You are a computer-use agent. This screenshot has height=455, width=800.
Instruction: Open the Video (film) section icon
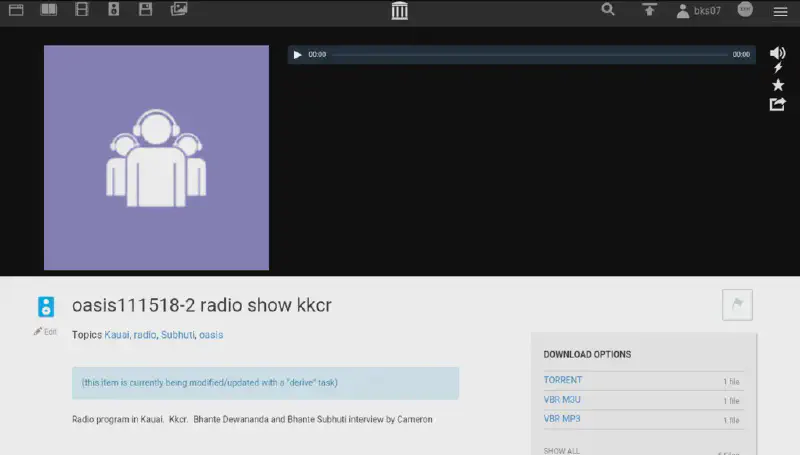82,9
